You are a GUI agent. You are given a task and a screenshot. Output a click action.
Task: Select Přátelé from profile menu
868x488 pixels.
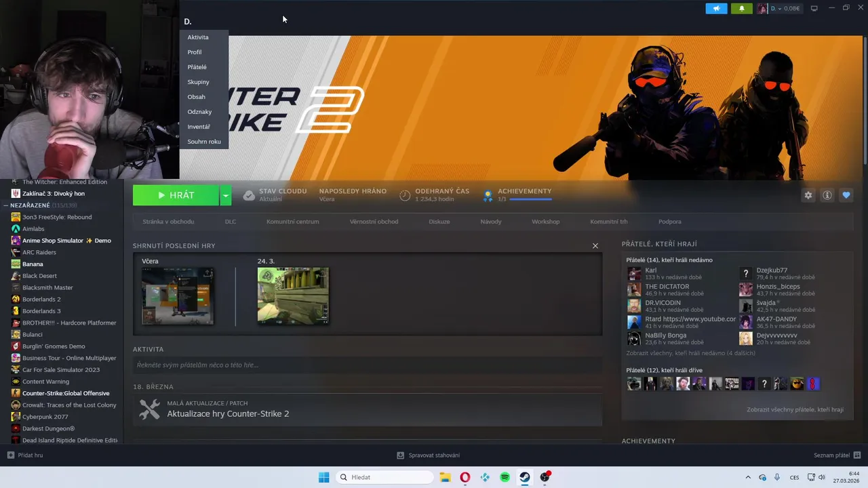[197, 67]
